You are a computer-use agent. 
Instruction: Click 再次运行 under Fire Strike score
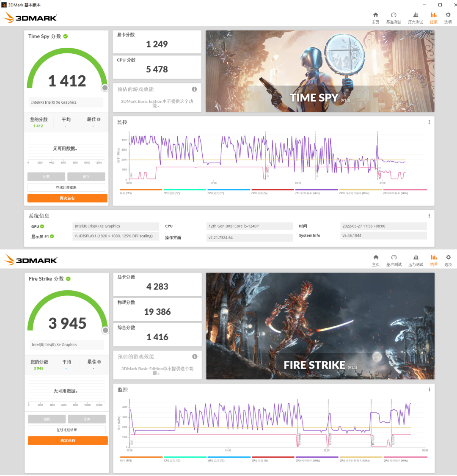point(68,440)
